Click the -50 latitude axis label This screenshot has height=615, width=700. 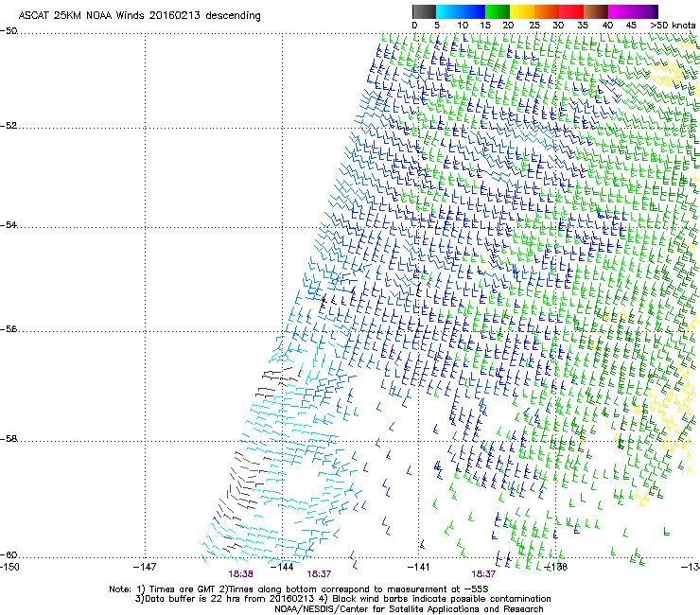[x=9, y=31]
